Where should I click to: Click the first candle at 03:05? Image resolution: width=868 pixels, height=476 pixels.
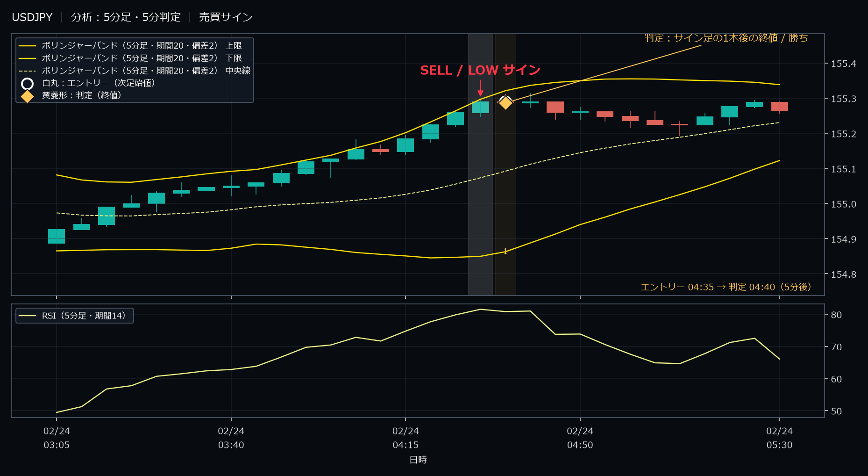[x=57, y=236]
